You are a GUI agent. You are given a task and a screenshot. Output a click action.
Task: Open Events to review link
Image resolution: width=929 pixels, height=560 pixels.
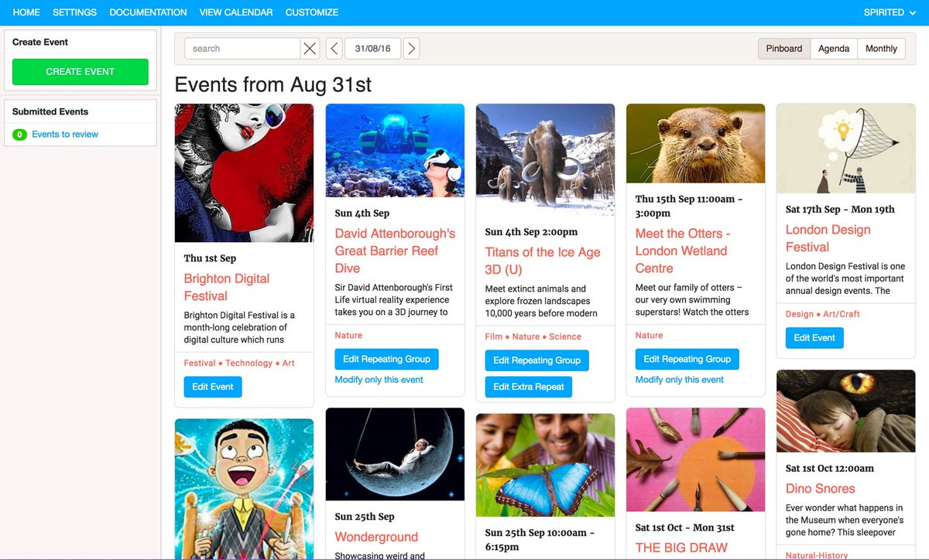click(x=65, y=135)
